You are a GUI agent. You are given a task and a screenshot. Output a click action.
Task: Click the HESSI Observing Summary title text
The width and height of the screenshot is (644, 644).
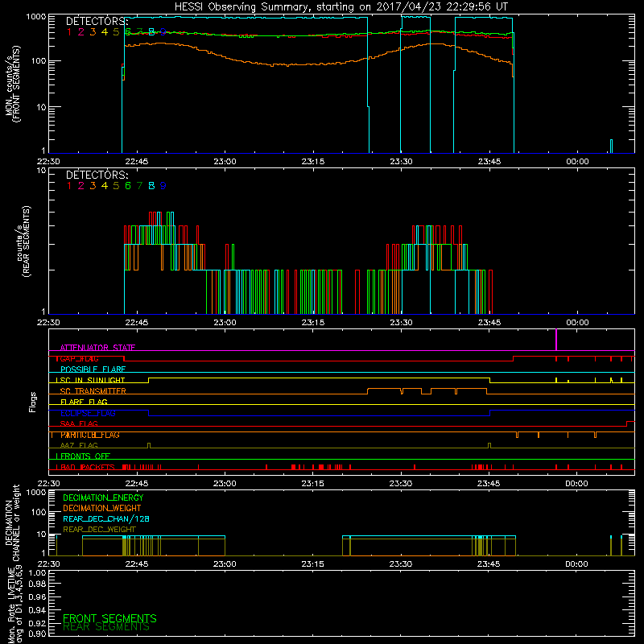pyautogui.click(x=341, y=6)
